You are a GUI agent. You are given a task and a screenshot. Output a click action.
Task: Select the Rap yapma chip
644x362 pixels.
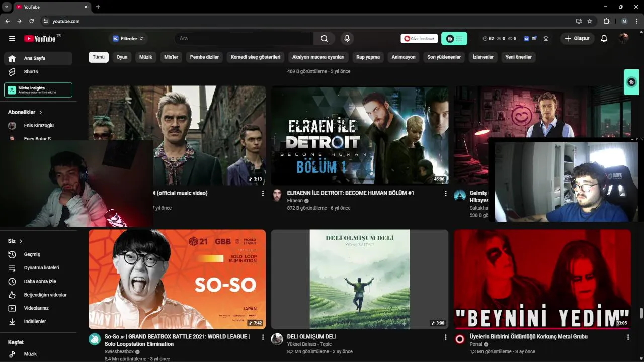click(368, 57)
